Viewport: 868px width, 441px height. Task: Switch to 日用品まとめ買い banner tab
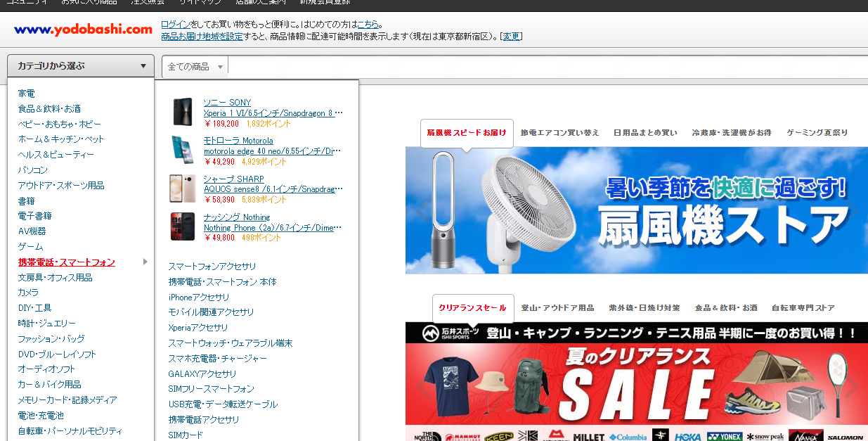click(645, 132)
